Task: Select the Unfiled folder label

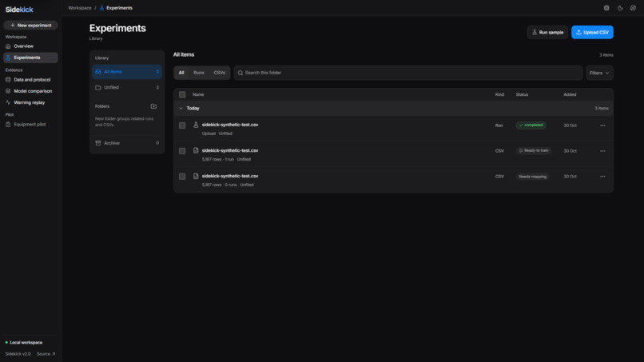Action: (111, 88)
